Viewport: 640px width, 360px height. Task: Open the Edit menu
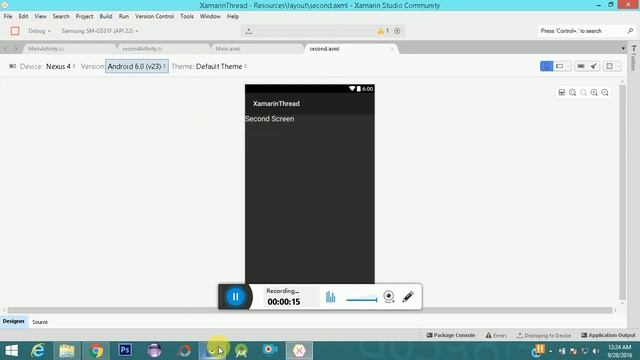tap(23, 16)
